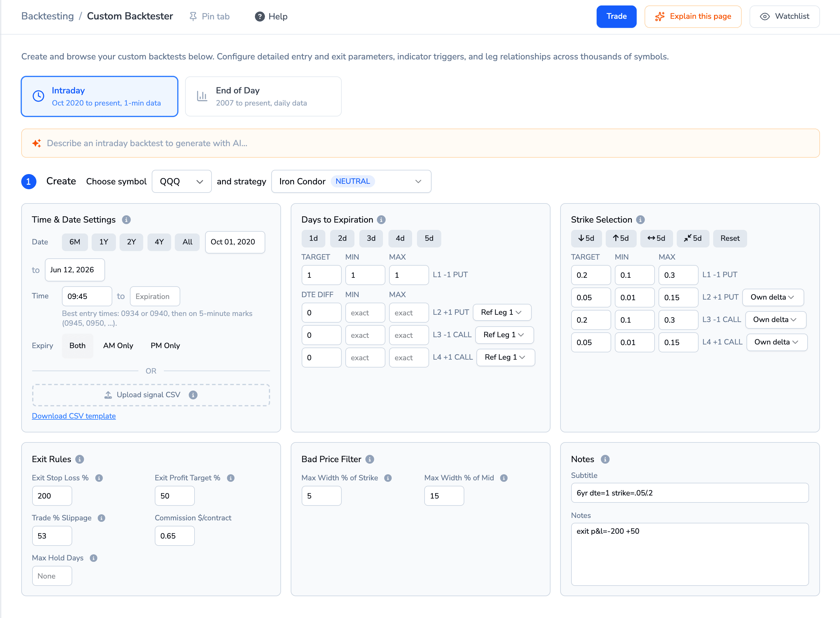
Task: Narrow strikes 5d inward-arrows button
Action: tap(693, 238)
